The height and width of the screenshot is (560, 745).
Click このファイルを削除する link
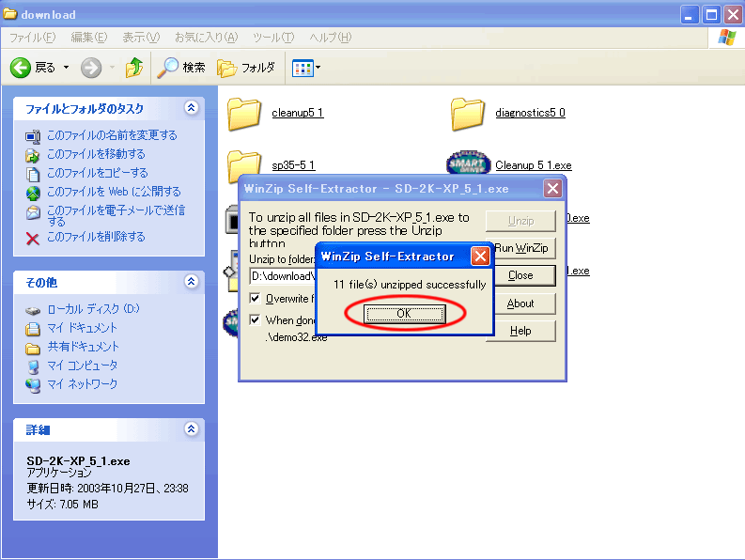click(x=96, y=236)
